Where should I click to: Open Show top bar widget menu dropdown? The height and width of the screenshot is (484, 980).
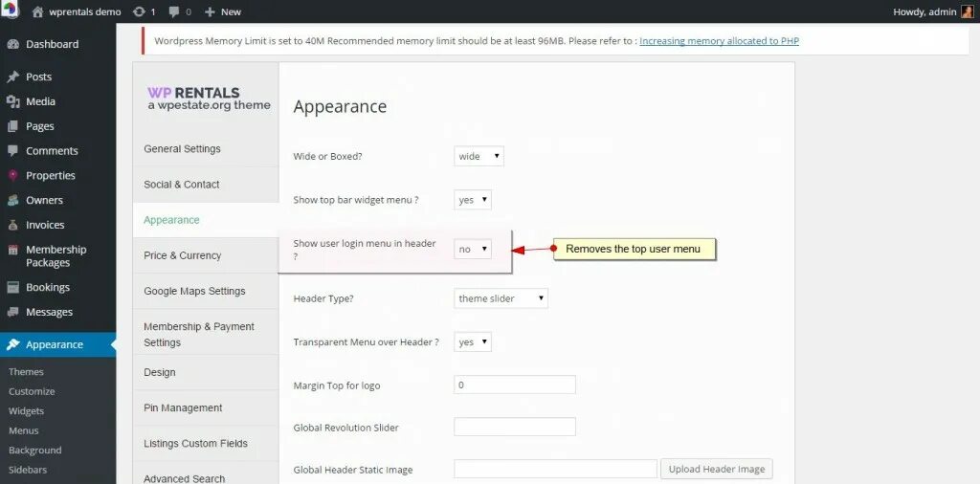click(x=473, y=200)
